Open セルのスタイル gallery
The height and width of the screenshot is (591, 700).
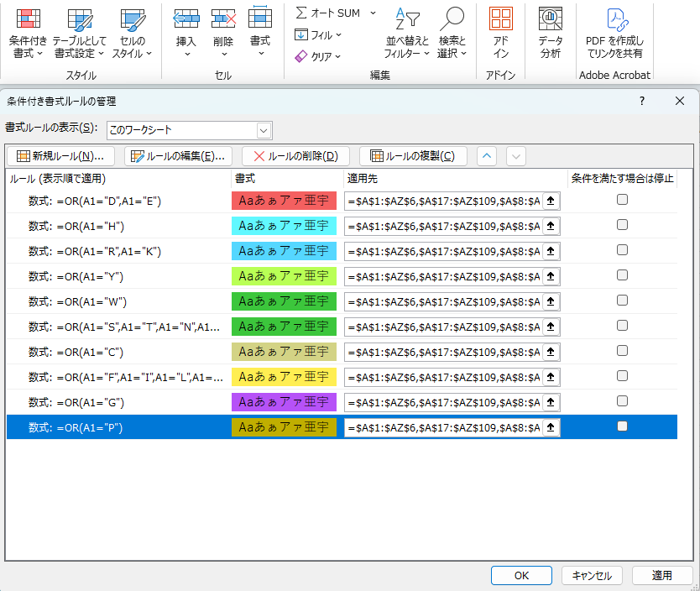132,34
